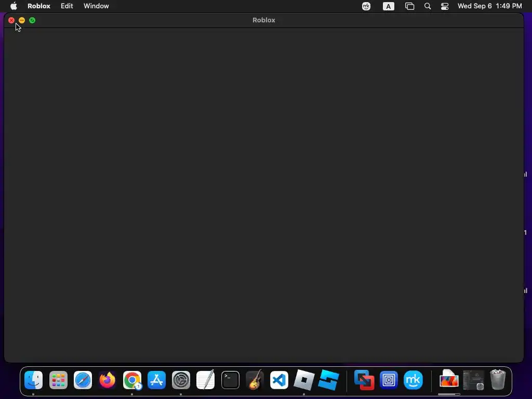Image resolution: width=532 pixels, height=399 pixels.
Task: Launch Safari from the Dock
Action: [83, 380]
